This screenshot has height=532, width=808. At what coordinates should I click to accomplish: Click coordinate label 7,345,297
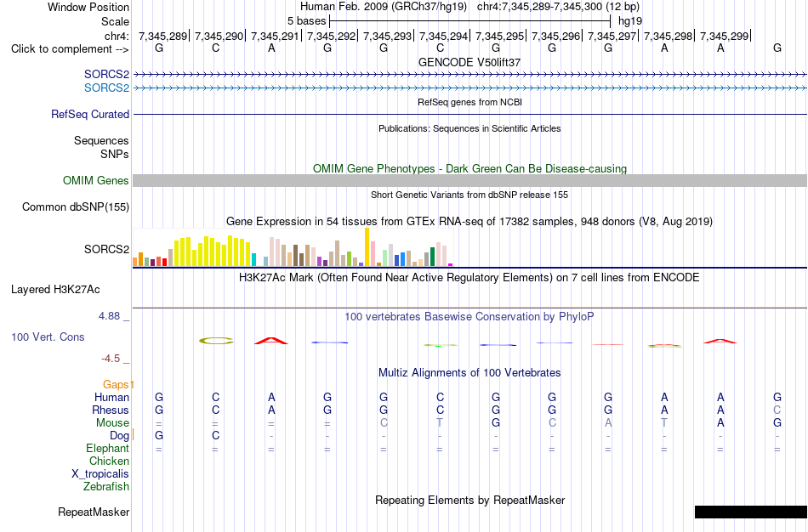(612, 36)
